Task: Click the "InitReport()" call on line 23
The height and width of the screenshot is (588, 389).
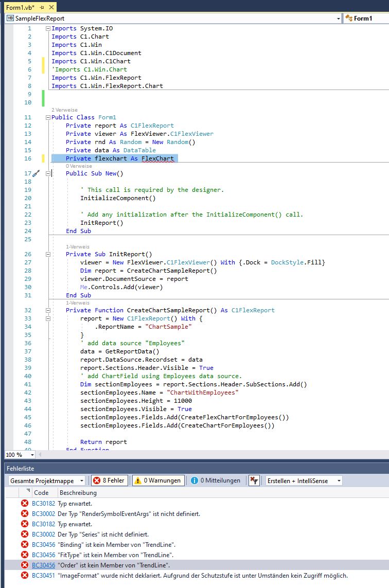Action: point(102,223)
